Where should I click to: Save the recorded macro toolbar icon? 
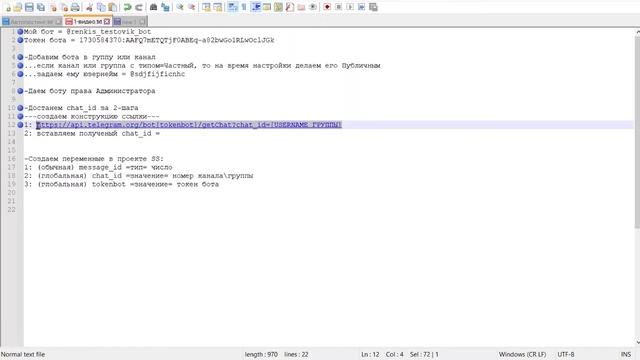pos(373,7)
